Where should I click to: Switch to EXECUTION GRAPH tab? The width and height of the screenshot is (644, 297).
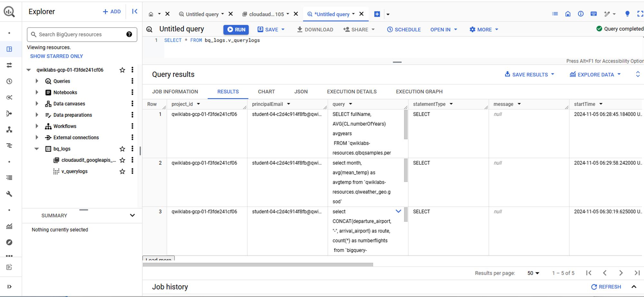[x=419, y=92]
